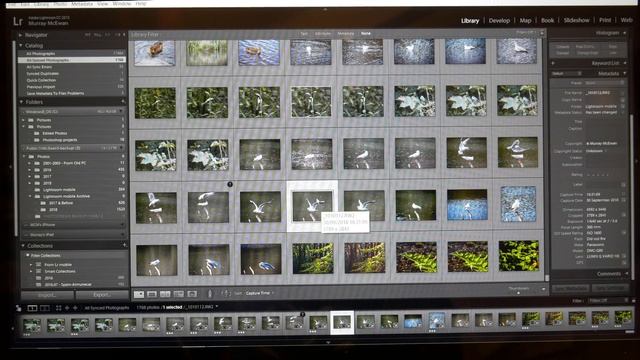Screen dimensions: 640x360
Task: Add a folder with Folders plus icon
Action: (123, 102)
